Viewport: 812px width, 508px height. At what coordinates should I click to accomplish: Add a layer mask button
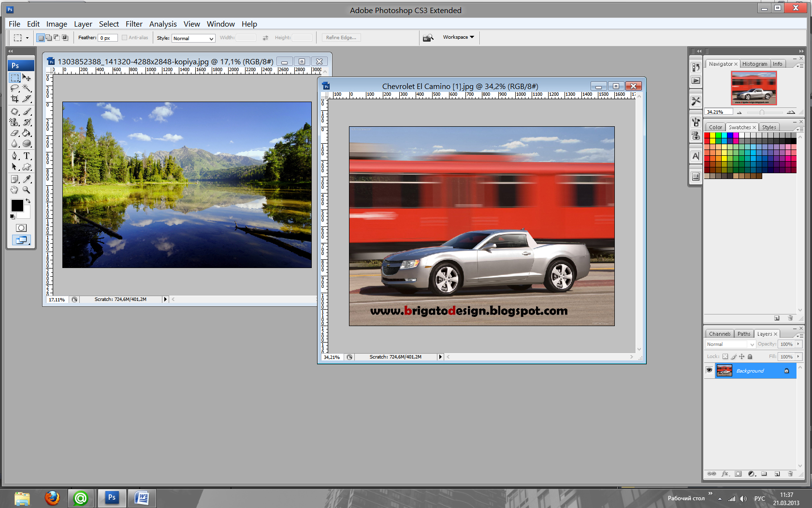coord(738,474)
